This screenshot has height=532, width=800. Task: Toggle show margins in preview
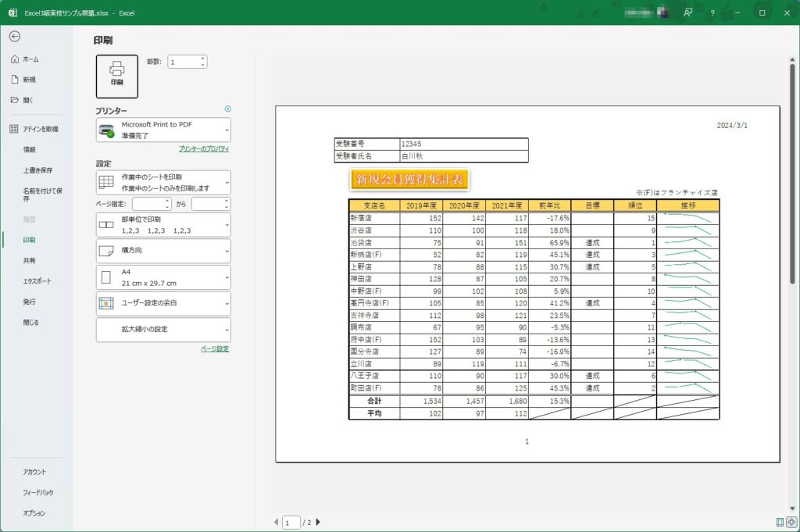coord(780,522)
